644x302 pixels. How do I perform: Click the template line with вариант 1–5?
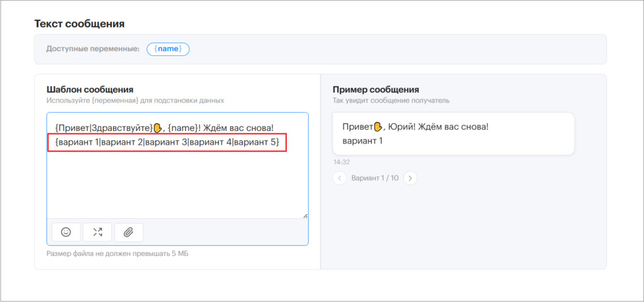(x=167, y=143)
